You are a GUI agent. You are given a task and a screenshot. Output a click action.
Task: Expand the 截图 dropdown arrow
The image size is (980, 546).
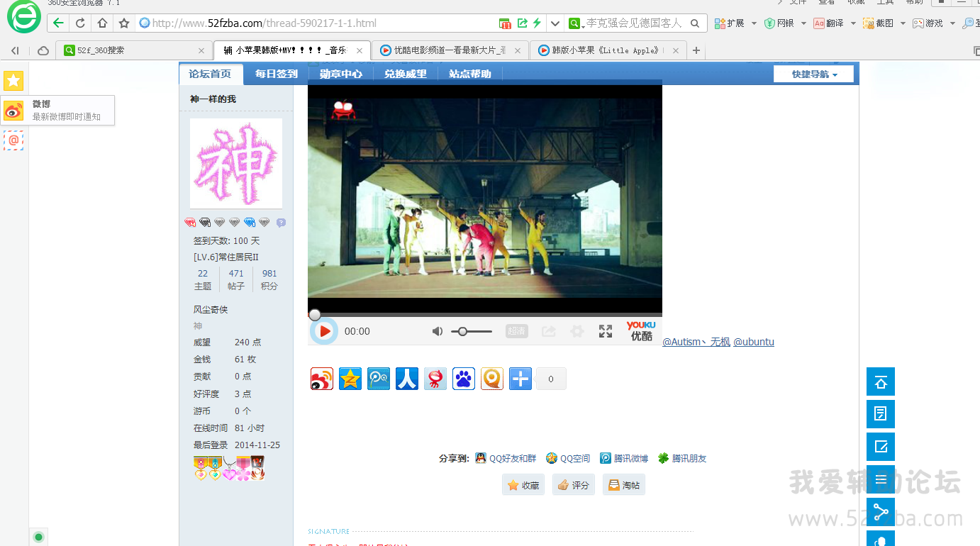903,23
